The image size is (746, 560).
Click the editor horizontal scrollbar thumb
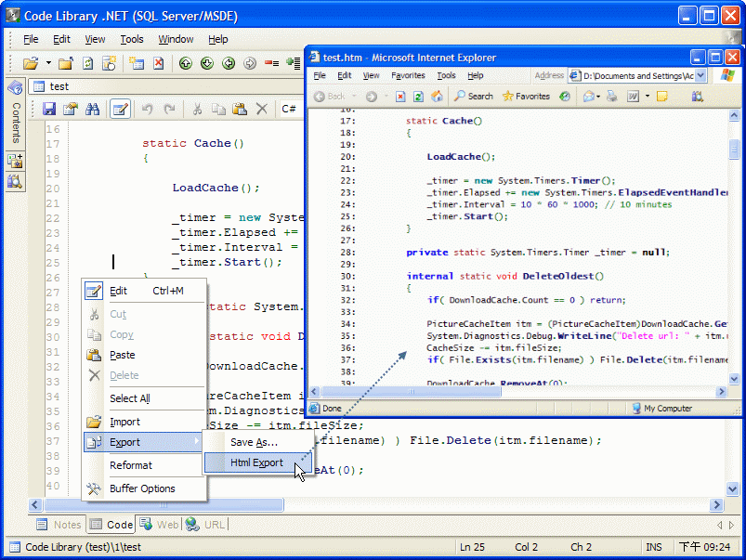click(164, 504)
